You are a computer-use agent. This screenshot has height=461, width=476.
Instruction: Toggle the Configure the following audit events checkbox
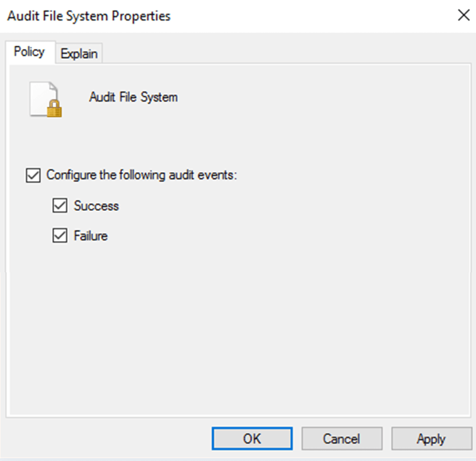pos(32,175)
